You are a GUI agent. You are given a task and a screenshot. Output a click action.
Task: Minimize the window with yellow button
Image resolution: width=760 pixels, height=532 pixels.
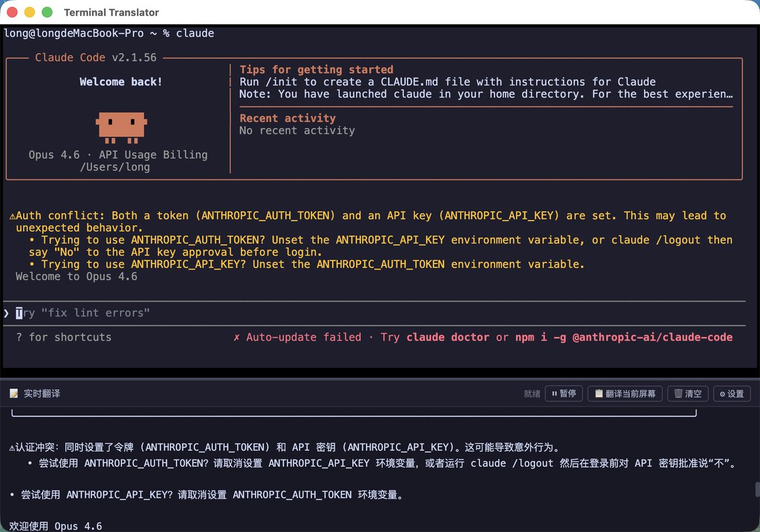pyautogui.click(x=29, y=12)
